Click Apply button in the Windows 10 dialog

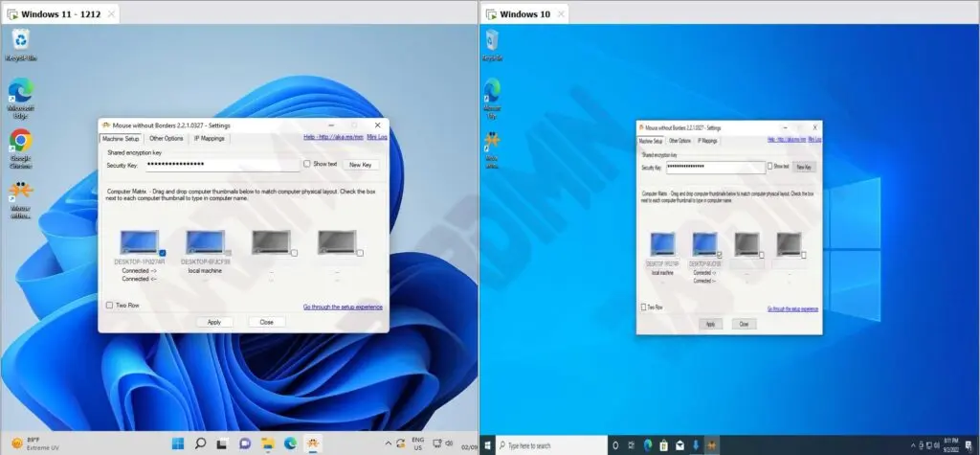[711, 324]
